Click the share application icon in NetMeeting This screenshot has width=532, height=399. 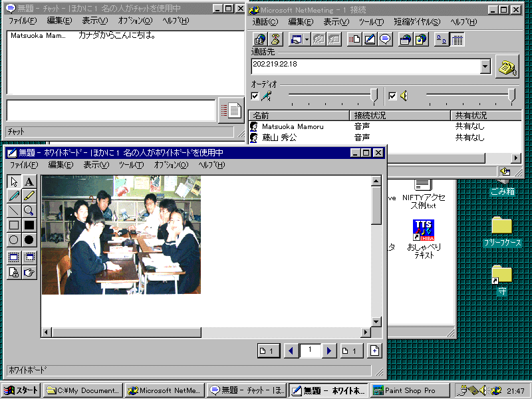click(x=296, y=39)
